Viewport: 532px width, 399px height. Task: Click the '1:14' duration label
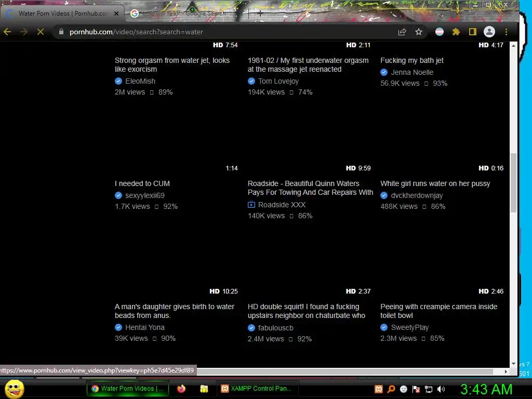232,168
